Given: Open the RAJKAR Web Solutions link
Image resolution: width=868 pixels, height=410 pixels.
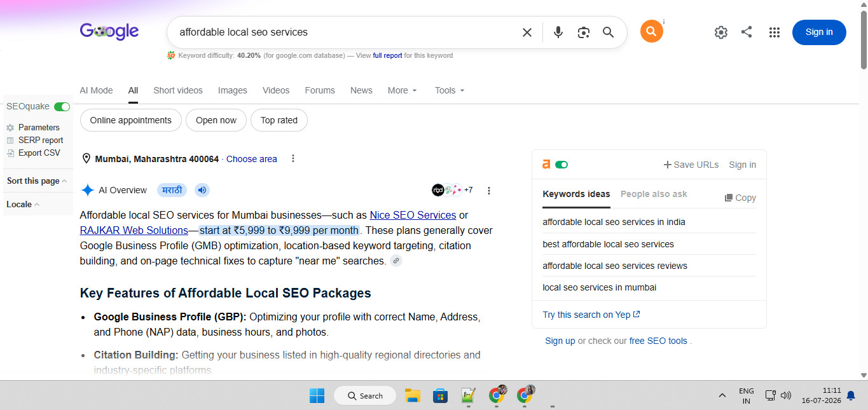Looking at the screenshot, I should pos(134,230).
